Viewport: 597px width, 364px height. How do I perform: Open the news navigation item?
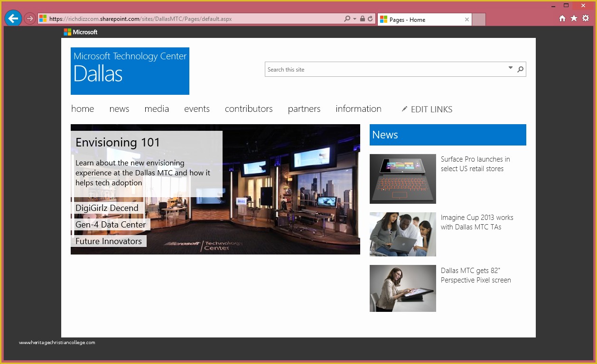[119, 109]
